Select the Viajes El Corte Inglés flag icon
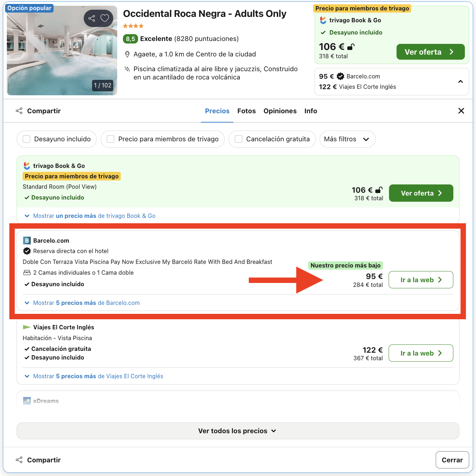Screen dimensions: 476x476 pos(27,327)
